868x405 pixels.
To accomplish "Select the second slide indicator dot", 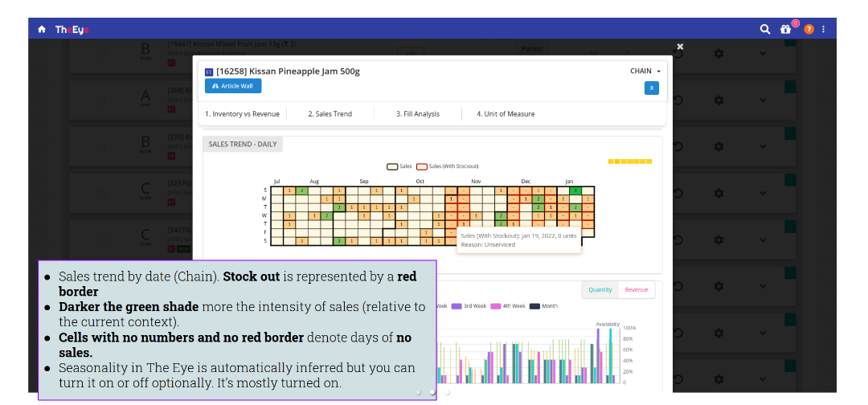I will pos(432,392).
